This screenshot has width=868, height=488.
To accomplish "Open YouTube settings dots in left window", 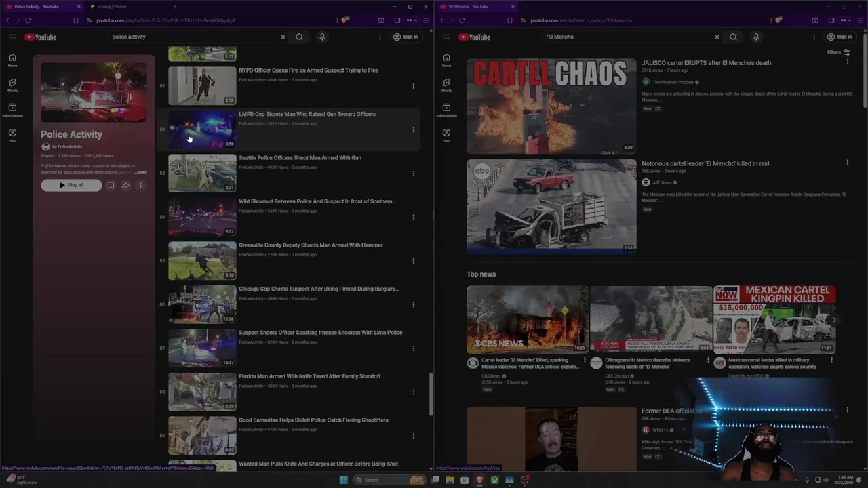I will pos(380,37).
